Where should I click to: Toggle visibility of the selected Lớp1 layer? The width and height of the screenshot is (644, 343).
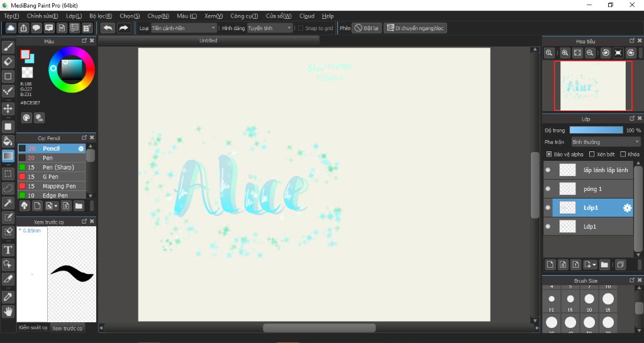(x=548, y=207)
